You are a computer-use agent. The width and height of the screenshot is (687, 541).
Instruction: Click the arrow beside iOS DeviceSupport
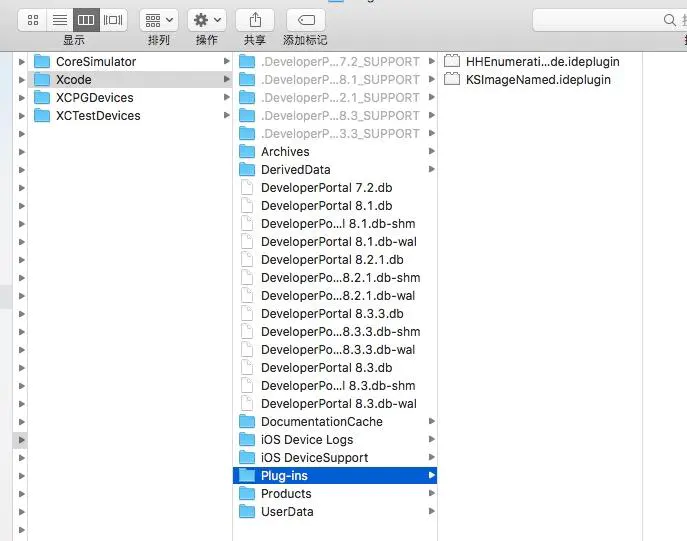432,457
